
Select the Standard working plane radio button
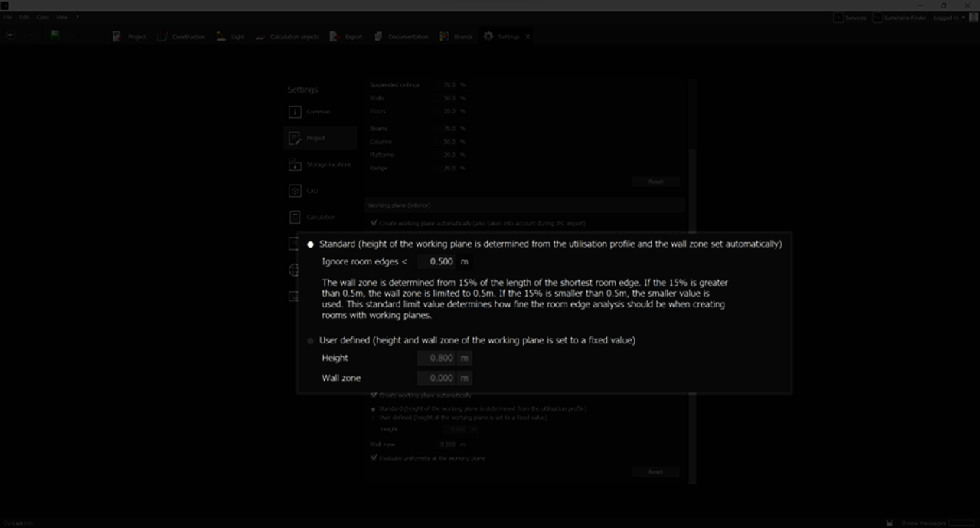point(311,244)
